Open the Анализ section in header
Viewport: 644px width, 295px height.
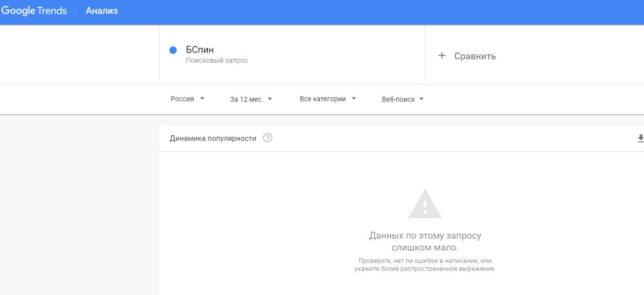pyautogui.click(x=102, y=11)
